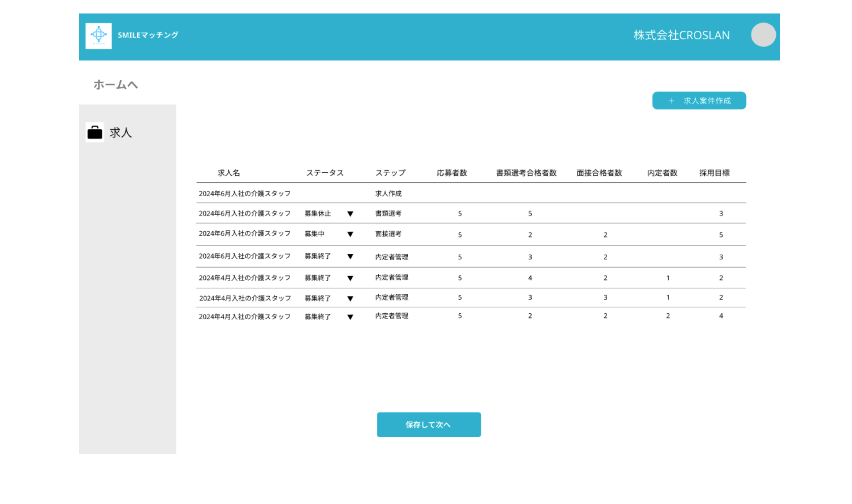
Task: Expand the 募集休止 status dropdown arrow
Action: 350,214
